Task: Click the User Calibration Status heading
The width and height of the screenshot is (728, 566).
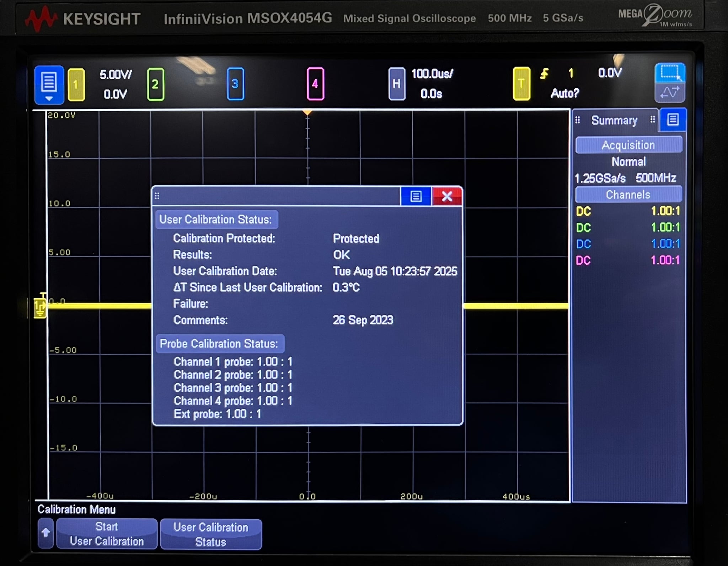Action: coord(216,219)
